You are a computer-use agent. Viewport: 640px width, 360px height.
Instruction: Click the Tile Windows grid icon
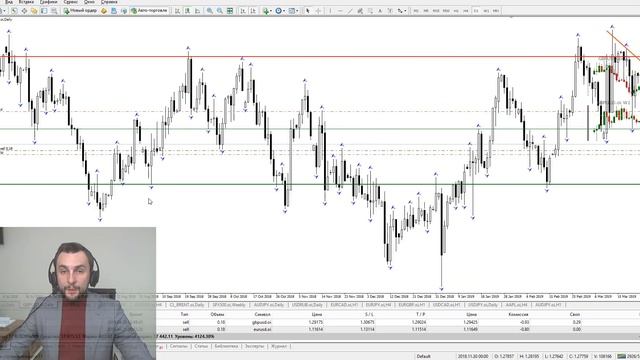click(x=230, y=11)
